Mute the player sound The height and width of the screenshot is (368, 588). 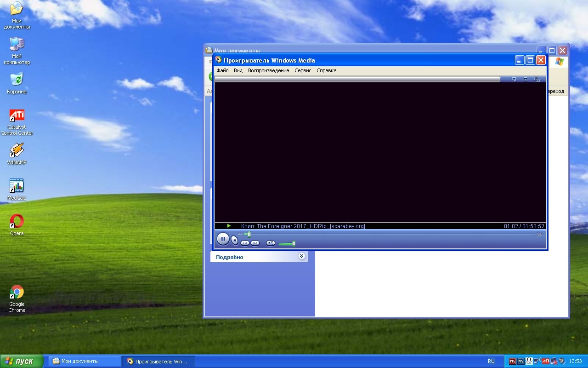[271, 243]
